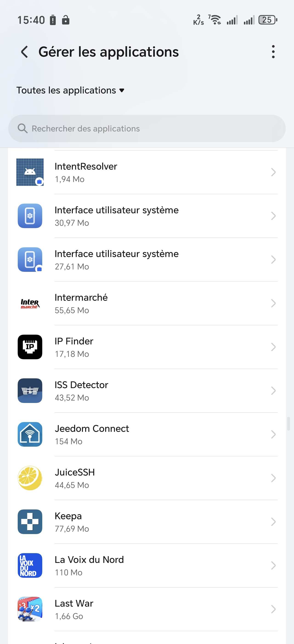This screenshot has height=644, width=294.
Task: Tap the back arrow icon
Action: click(x=24, y=52)
